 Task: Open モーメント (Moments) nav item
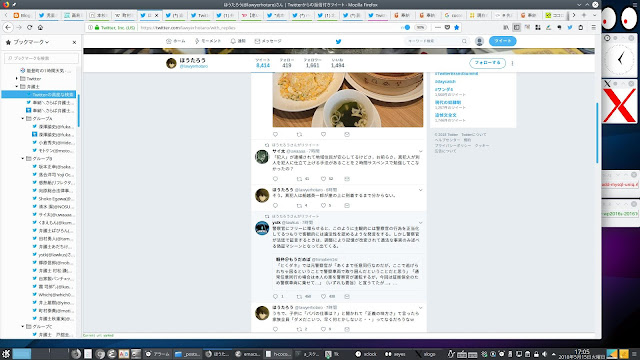tap(208, 41)
